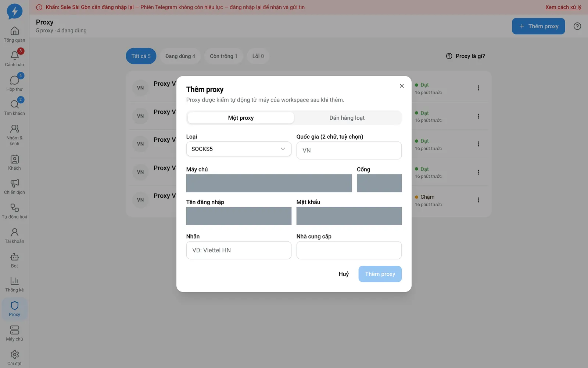The width and height of the screenshot is (588, 368).
Task: Open the Loại SOCKS5 dropdown
Action: (x=239, y=149)
